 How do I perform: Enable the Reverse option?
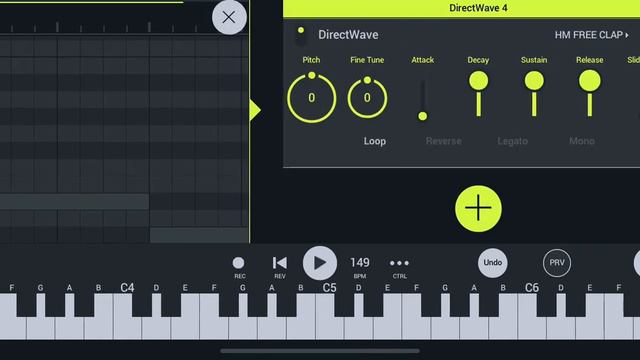coord(444,141)
